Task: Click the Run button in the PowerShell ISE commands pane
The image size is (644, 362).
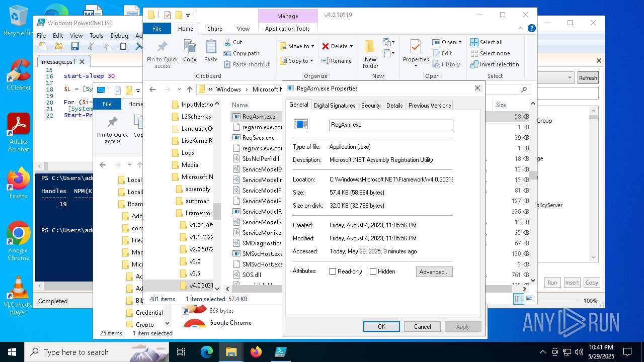Action: tap(552, 283)
